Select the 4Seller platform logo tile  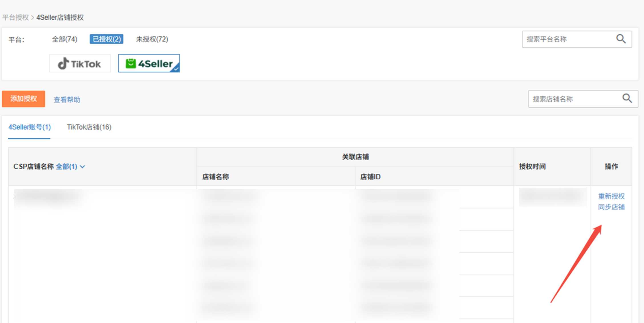click(149, 63)
